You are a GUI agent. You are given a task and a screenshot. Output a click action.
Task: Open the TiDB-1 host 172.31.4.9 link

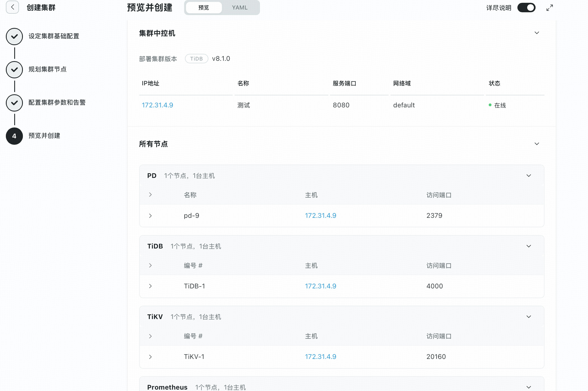320,286
